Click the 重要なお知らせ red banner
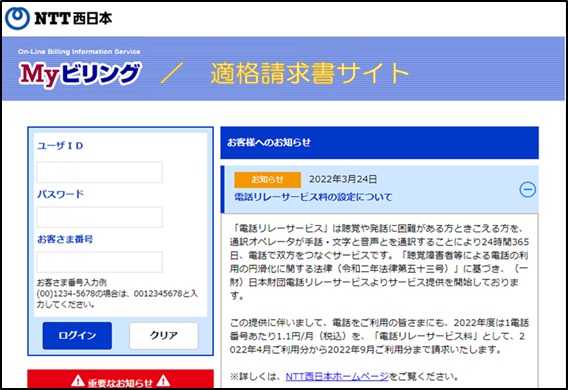The height and width of the screenshot is (390, 568). point(120,379)
